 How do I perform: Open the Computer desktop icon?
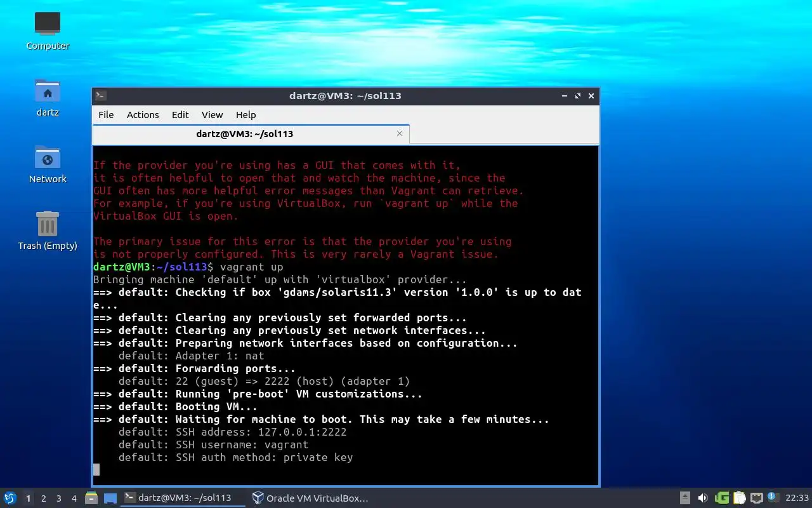48,30
